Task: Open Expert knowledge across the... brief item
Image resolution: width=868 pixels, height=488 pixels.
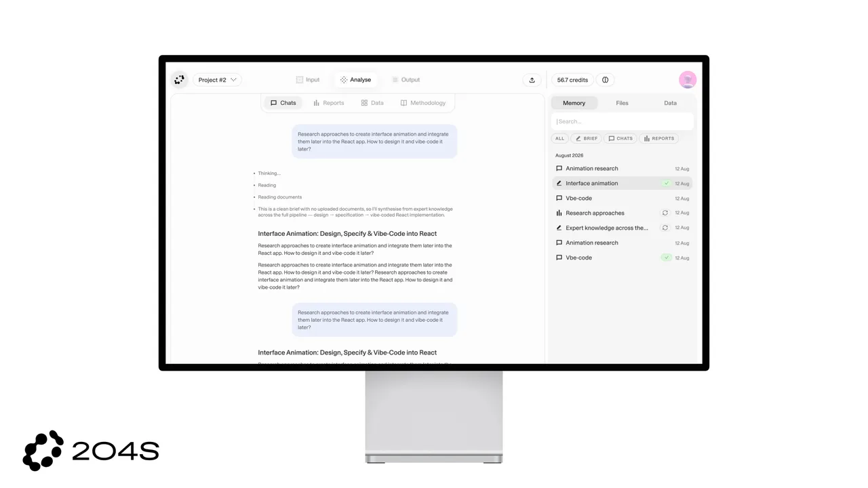Action: [623, 228]
